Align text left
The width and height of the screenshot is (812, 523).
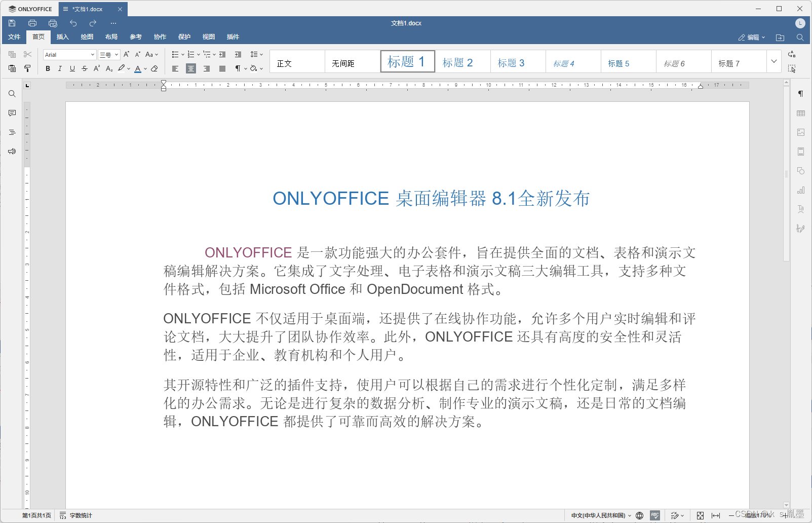pyautogui.click(x=175, y=68)
